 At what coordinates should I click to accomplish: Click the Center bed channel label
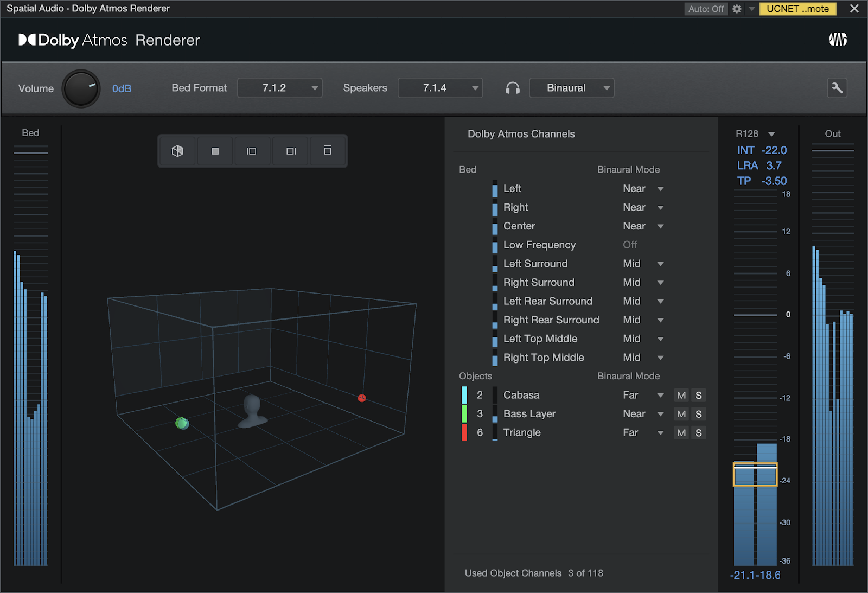(x=519, y=226)
